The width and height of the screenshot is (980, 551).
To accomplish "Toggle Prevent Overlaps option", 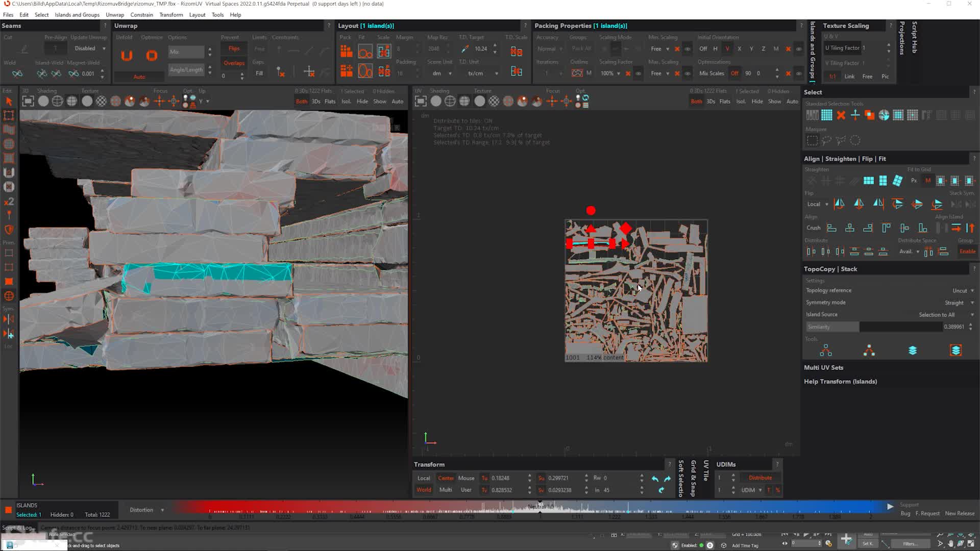I will [x=234, y=63].
